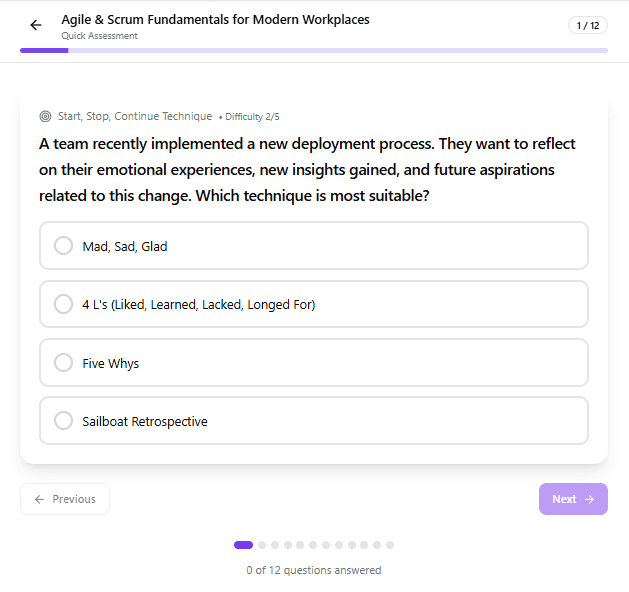Click the Difficulty 2/5 label
629x592 pixels.
click(x=252, y=117)
